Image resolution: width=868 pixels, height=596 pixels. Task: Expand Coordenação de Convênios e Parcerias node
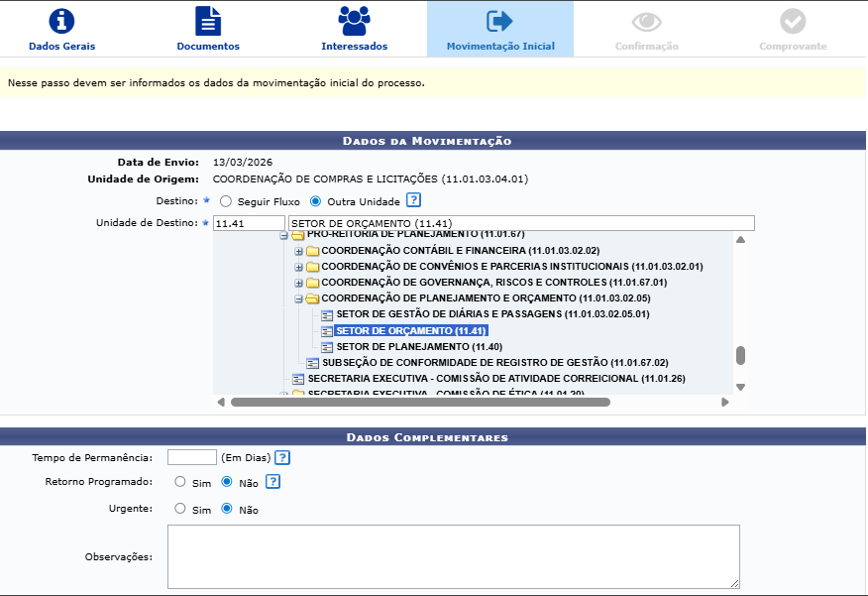[x=298, y=267]
